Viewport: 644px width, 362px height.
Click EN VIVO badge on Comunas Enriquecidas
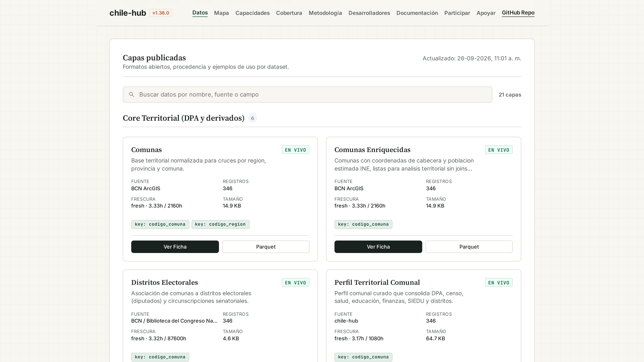click(x=499, y=150)
